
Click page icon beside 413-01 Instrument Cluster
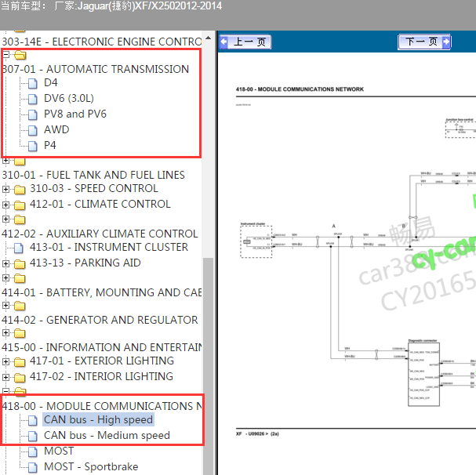click(x=19, y=248)
